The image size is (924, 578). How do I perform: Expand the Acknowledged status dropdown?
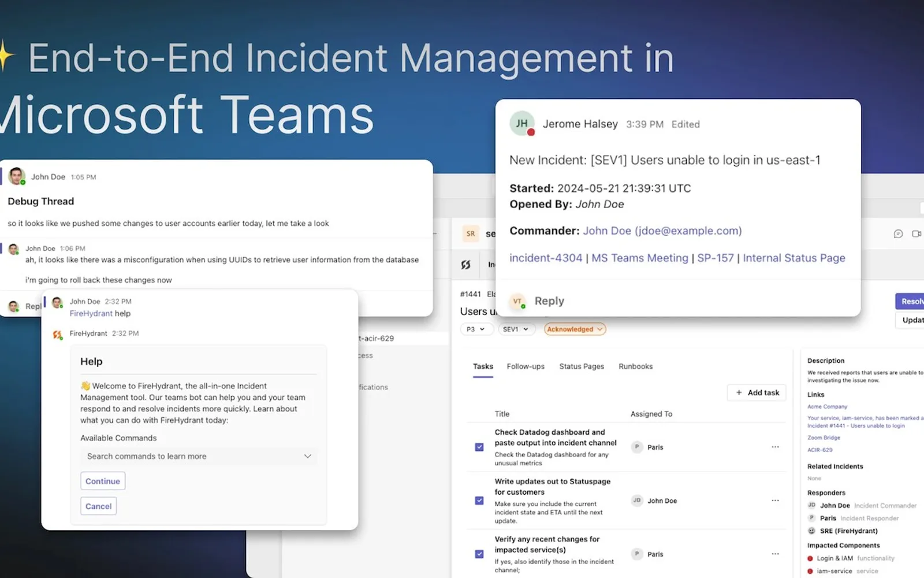(x=575, y=329)
